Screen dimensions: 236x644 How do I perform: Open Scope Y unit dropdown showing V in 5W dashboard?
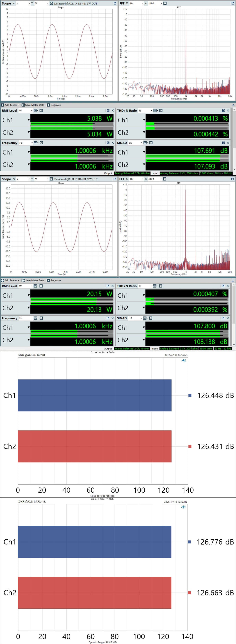42,4
